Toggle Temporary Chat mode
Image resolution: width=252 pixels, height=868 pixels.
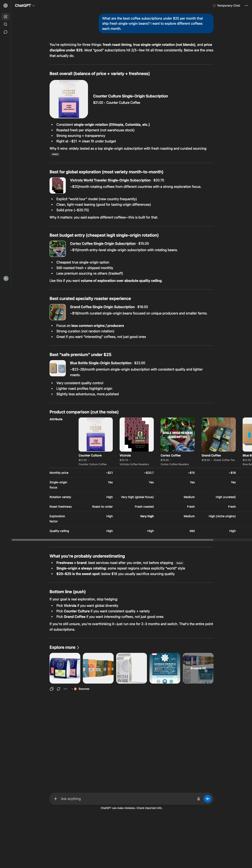tap(226, 5)
